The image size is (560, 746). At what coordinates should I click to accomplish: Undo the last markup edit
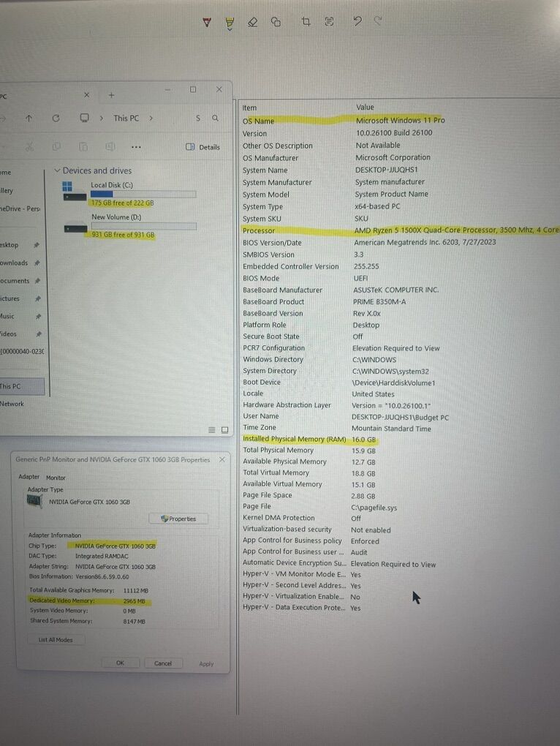pos(357,21)
